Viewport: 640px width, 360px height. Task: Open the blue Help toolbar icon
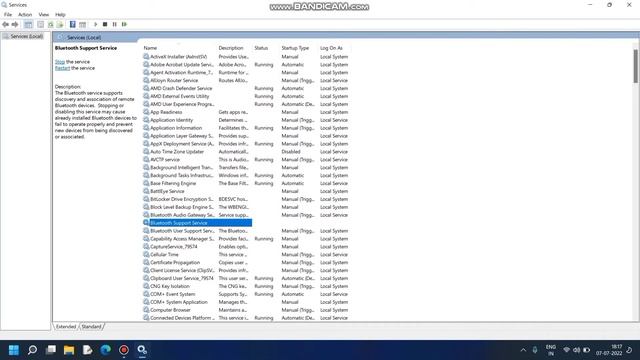(x=73, y=24)
